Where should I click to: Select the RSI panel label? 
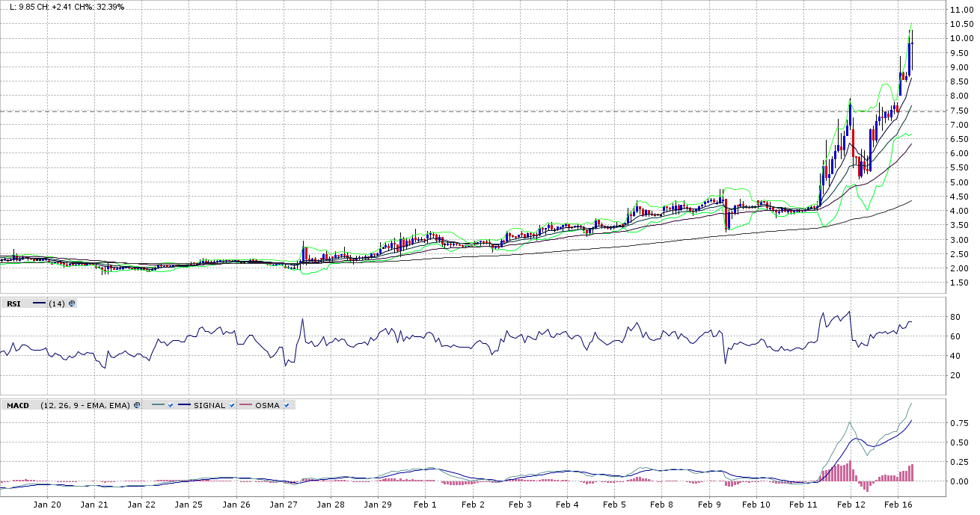[x=13, y=303]
